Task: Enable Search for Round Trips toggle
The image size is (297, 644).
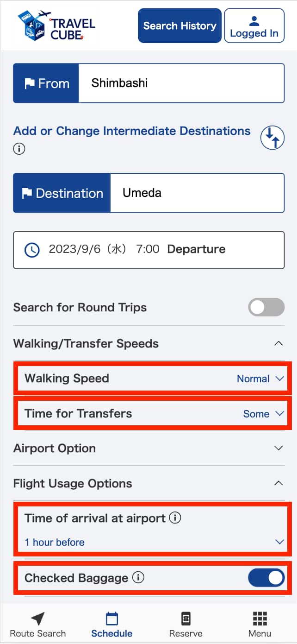Action: pos(266,307)
